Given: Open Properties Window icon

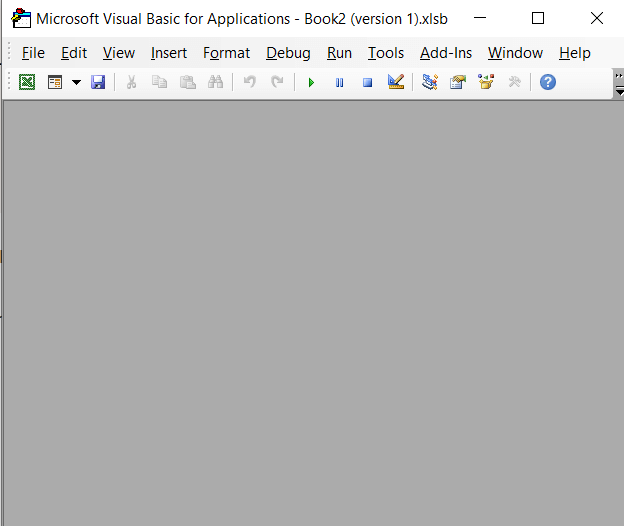Looking at the screenshot, I should 458,82.
